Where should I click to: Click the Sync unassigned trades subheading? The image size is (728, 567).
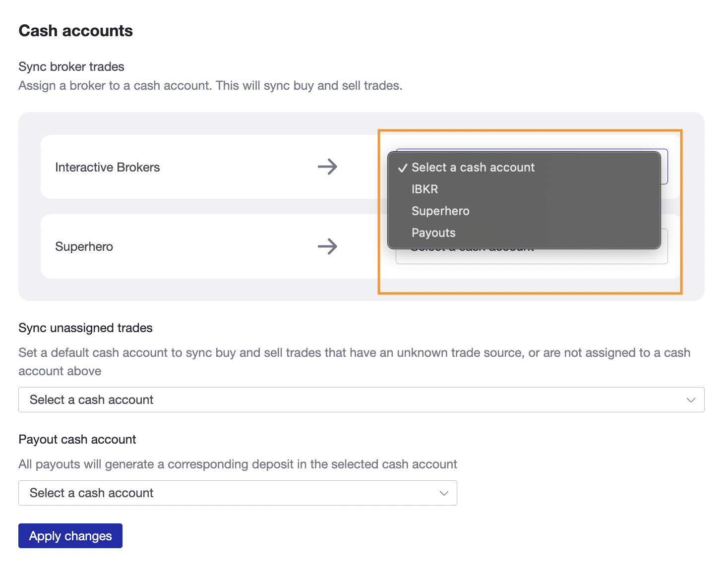85,328
